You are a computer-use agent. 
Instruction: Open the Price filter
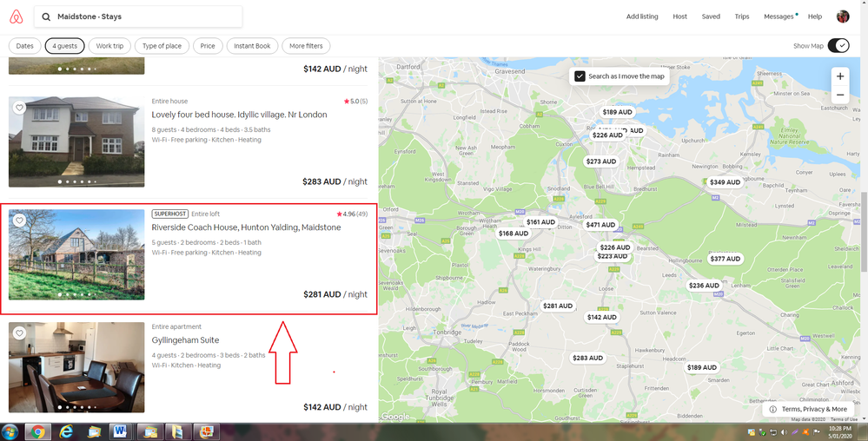coord(208,46)
